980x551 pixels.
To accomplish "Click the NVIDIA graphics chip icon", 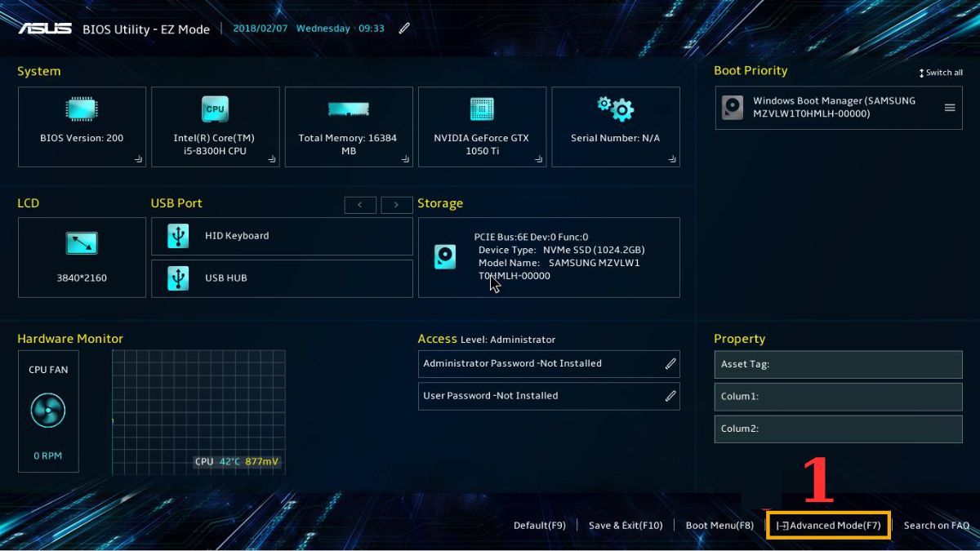I will [482, 109].
